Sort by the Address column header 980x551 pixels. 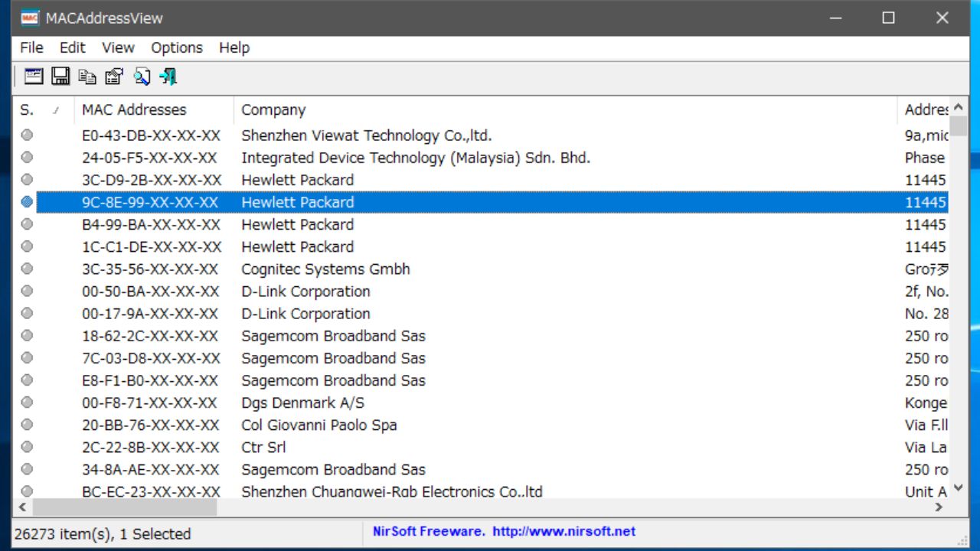923,109
